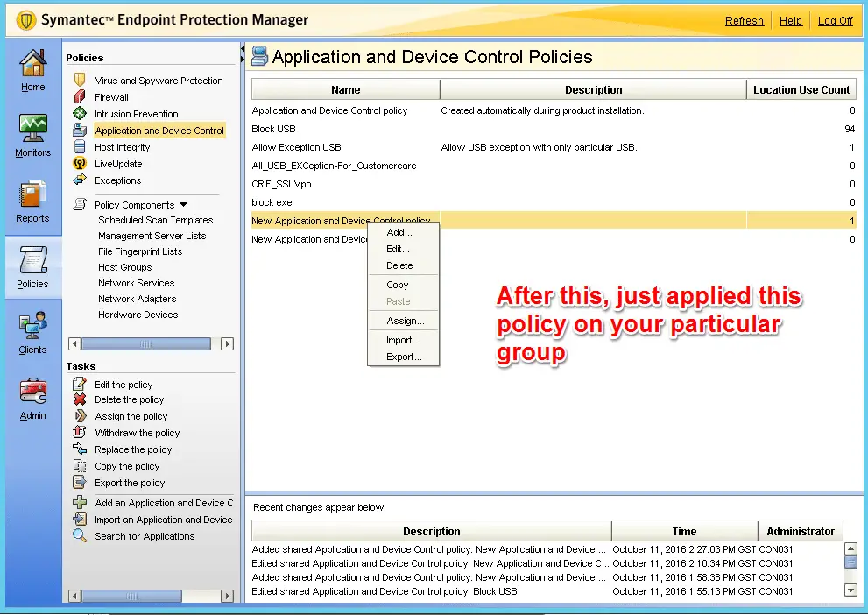This screenshot has height=615, width=868.
Task: Click the Application and Device Control icon
Action: click(x=80, y=130)
